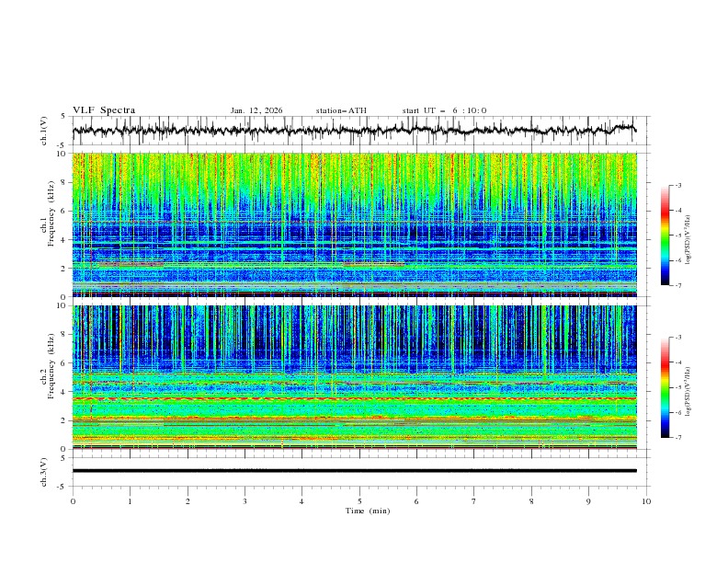Image resolution: width=728 pixels, height=563 pixels.
Task: Click the date 'Jan. 12, 2026'
Action: 256,110
